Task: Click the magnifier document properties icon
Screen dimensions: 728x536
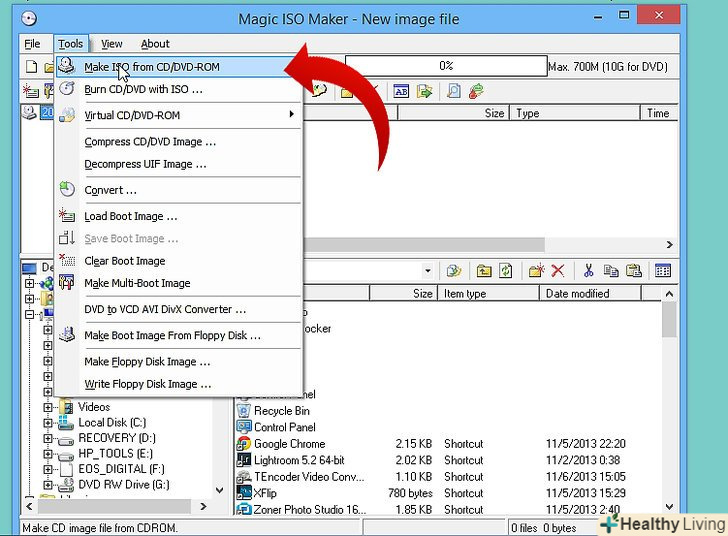Action: point(453,91)
